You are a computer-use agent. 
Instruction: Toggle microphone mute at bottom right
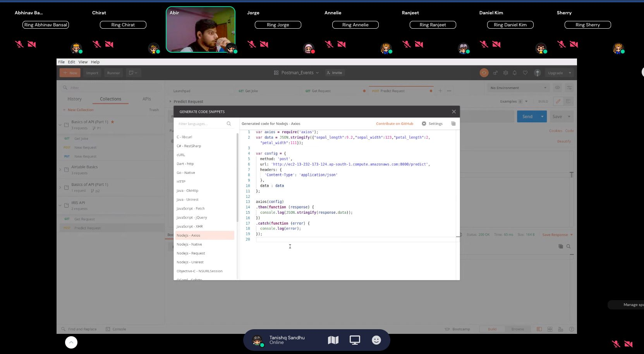pyautogui.click(x=616, y=344)
